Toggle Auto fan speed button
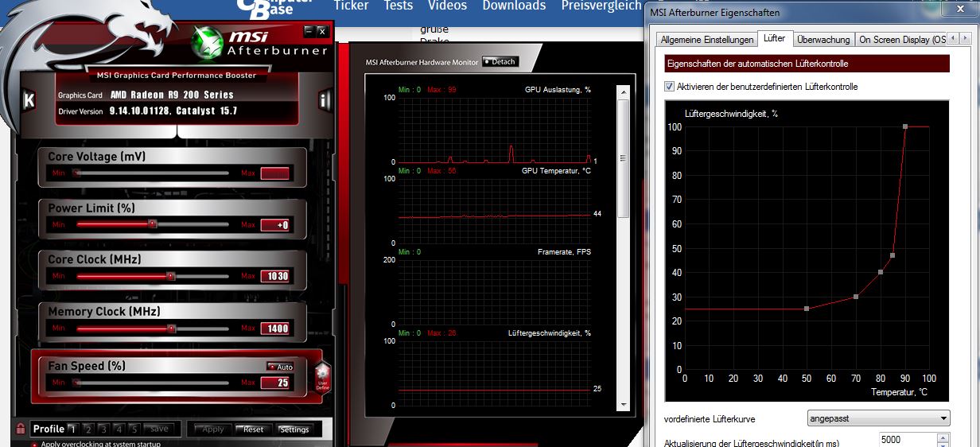 (x=280, y=367)
